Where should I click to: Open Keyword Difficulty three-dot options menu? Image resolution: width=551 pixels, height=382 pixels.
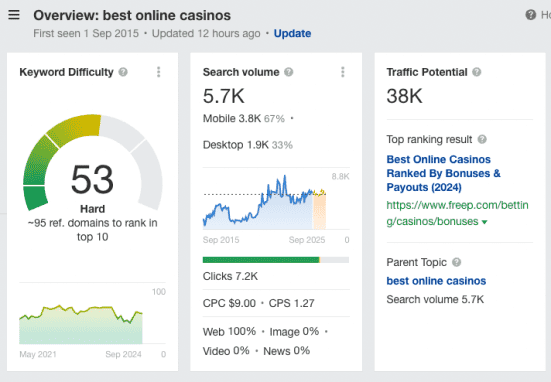coord(158,72)
